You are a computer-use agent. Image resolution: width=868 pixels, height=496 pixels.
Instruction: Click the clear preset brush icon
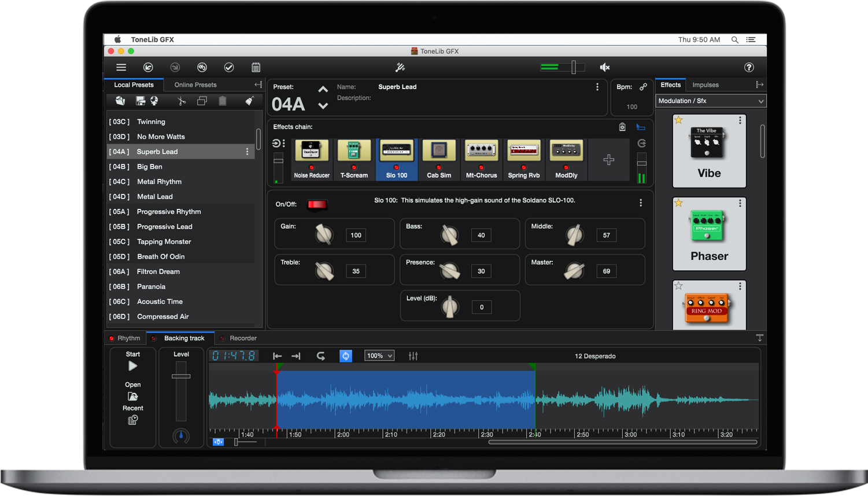tap(249, 101)
